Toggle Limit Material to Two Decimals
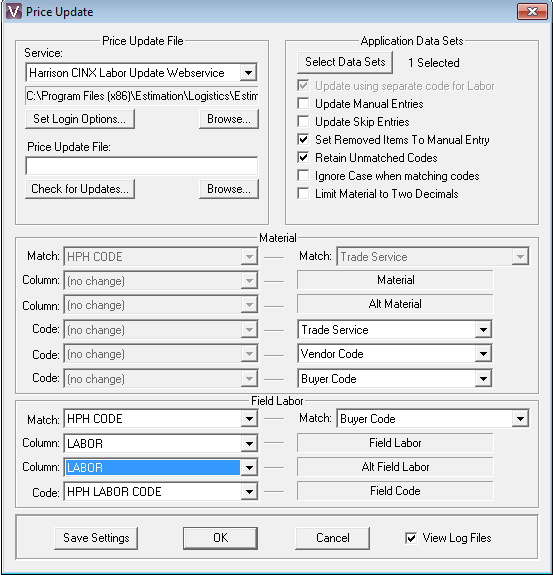553x575 pixels. (x=303, y=194)
